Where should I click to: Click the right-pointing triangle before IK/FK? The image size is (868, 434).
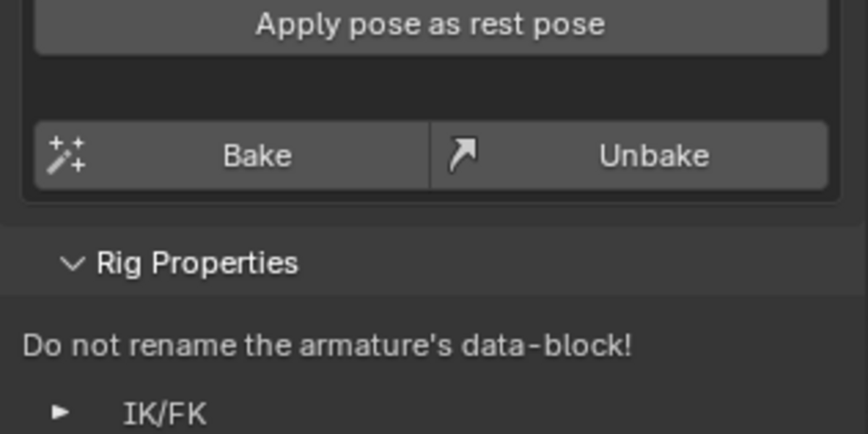click(x=61, y=412)
